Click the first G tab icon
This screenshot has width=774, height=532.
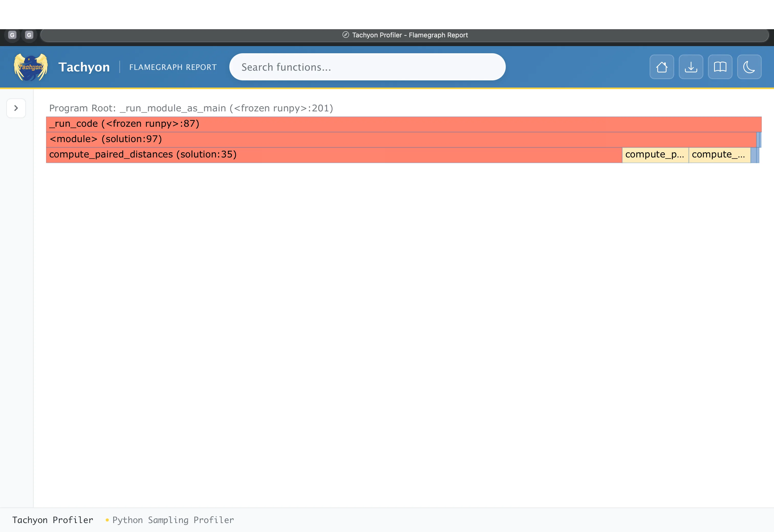[12, 35]
